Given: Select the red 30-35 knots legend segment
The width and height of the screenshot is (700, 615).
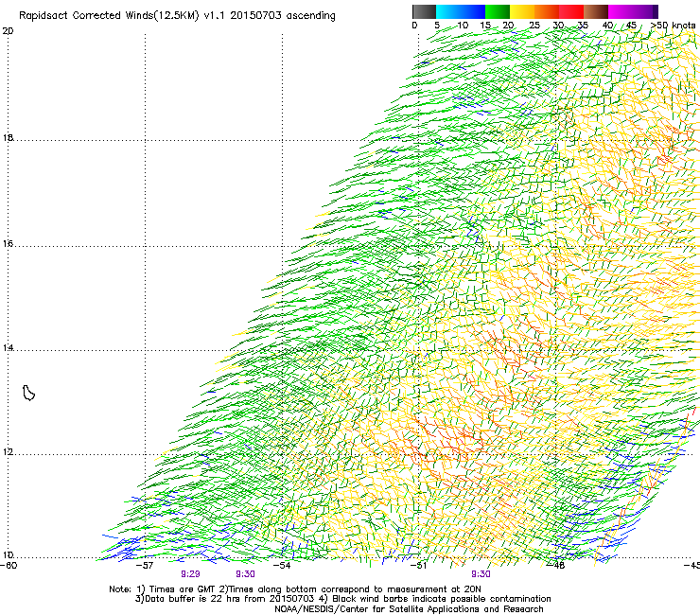Looking at the screenshot, I should (571, 11).
